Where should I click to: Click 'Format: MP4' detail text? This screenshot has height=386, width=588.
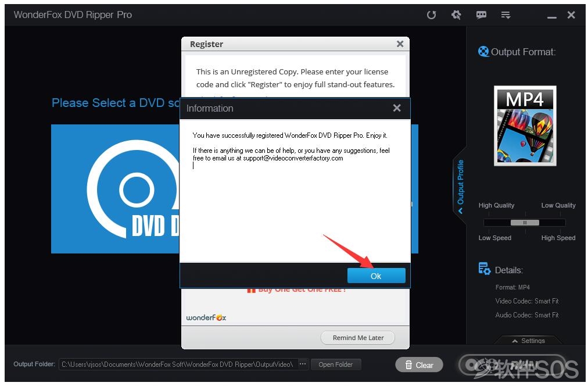pyautogui.click(x=512, y=287)
